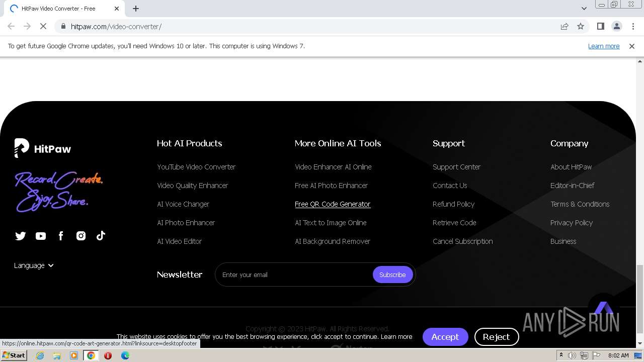The width and height of the screenshot is (644, 362).
Task: Open Cancel Subscription page
Action: pyautogui.click(x=462, y=241)
